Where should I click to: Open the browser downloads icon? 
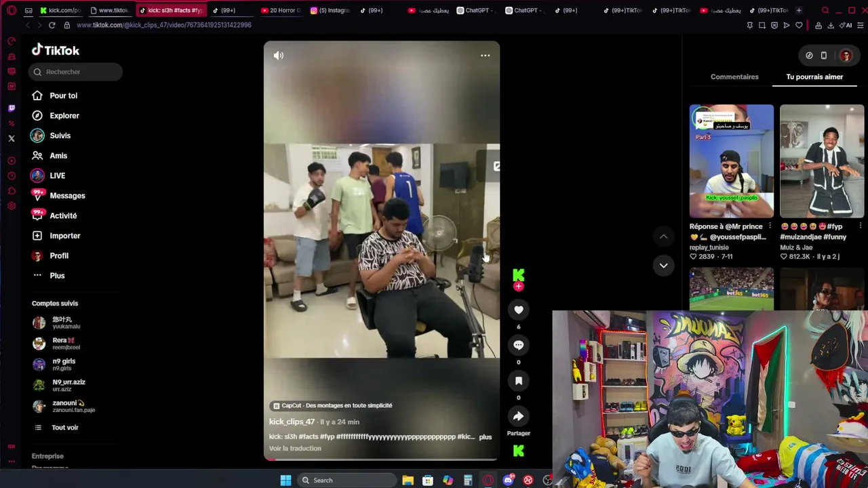pos(831,25)
